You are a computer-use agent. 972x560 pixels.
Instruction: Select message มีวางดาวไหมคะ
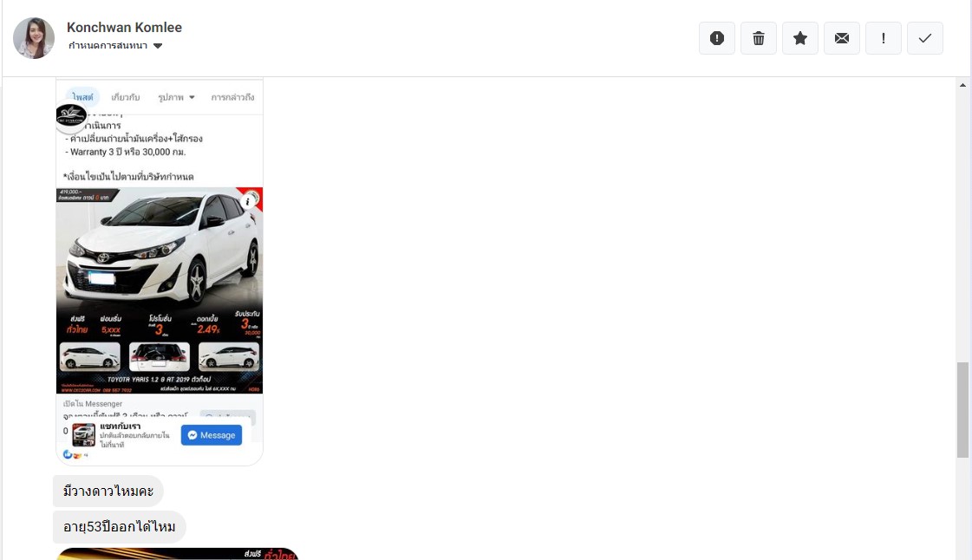(x=108, y=492)
